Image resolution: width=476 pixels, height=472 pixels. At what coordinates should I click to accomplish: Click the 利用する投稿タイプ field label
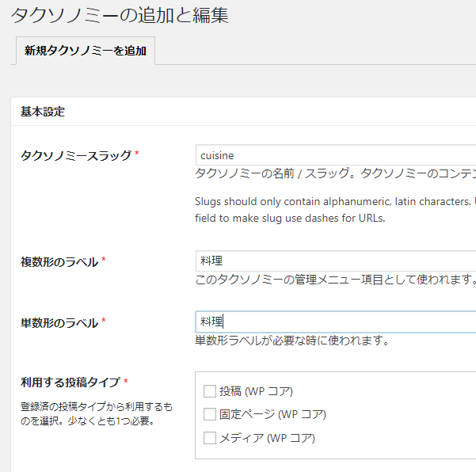[x=70, y=383]
